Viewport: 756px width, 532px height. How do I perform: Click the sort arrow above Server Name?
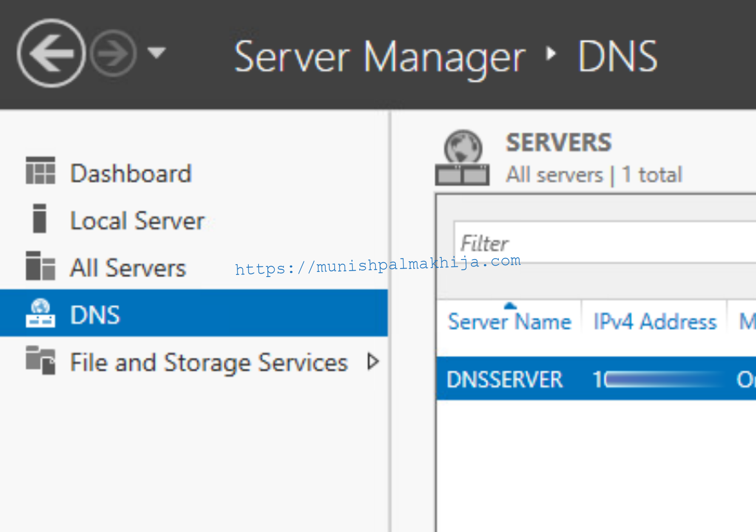510,306
